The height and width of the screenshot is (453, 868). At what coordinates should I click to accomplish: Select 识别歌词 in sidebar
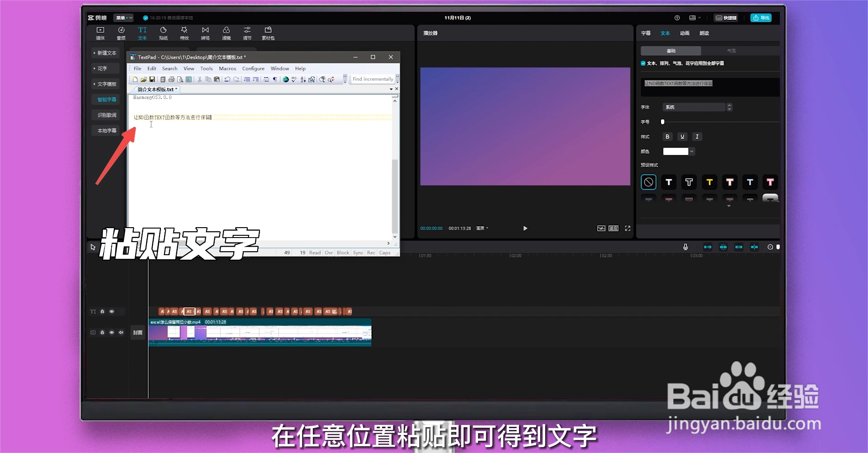point(106,115)
